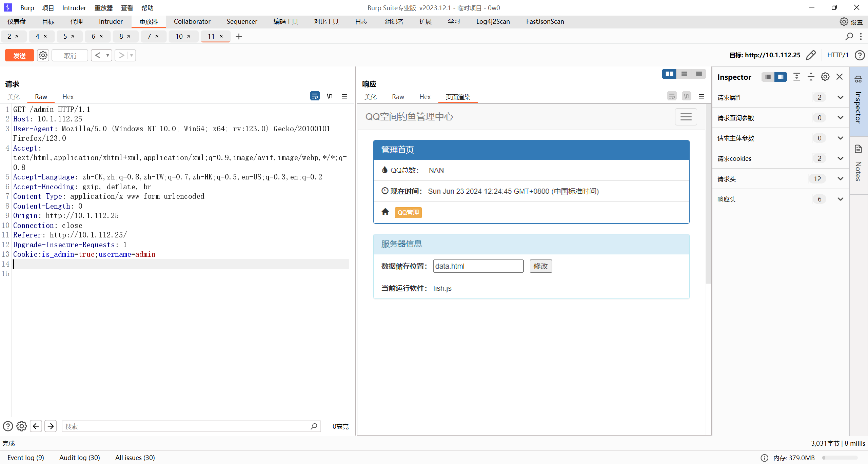
Task: Select response Raw tab
Action: [x=398, y=97]
